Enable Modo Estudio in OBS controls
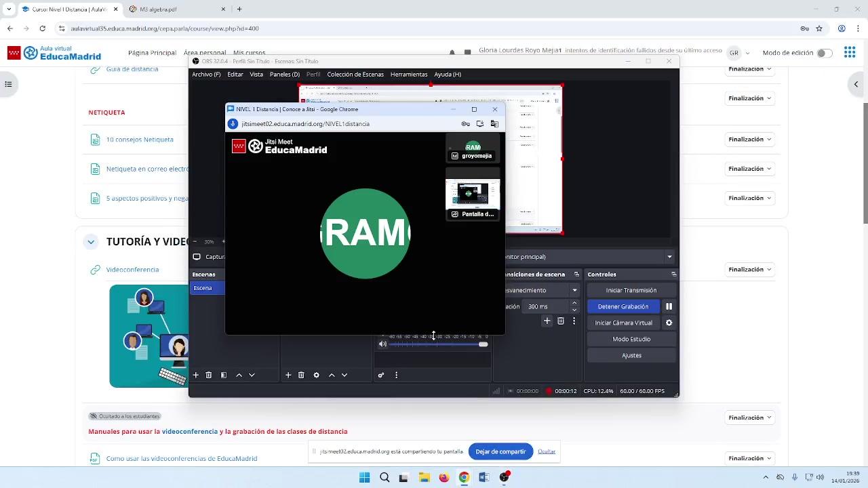Viewport: 868px width, 488px height. click(x=631, y=339)
